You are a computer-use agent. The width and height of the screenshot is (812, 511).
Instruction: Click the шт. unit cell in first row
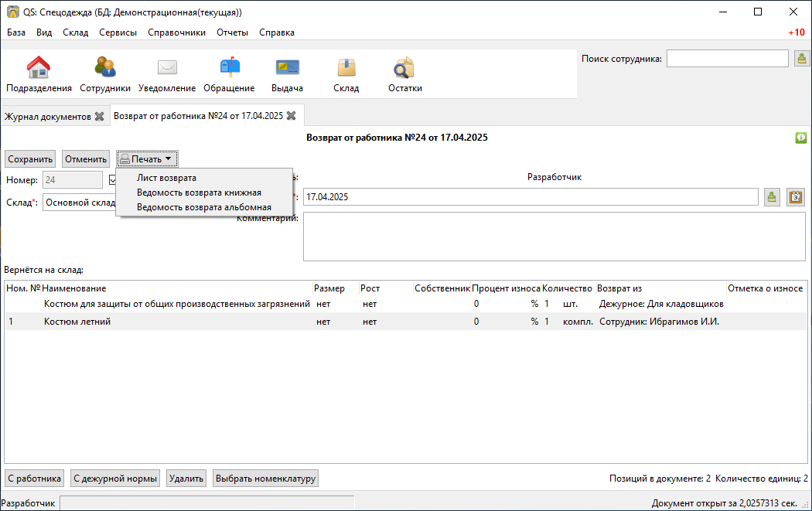pos(570,304)
